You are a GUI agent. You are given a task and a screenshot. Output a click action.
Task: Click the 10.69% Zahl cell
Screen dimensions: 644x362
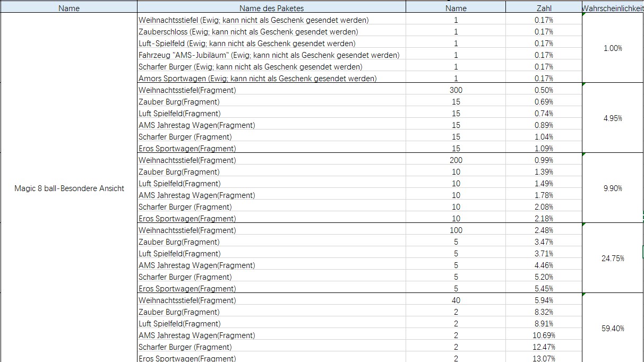[544, 335]
